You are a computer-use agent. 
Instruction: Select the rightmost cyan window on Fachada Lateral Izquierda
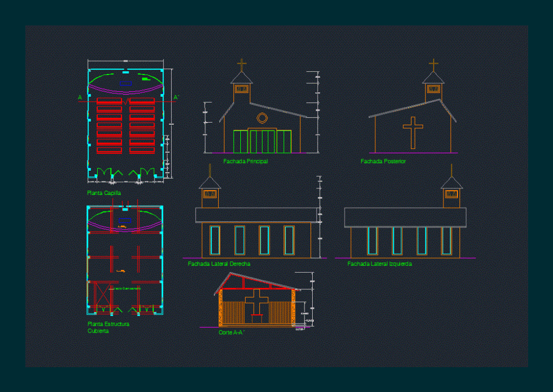pyautogui.click(x=447, y=241)
